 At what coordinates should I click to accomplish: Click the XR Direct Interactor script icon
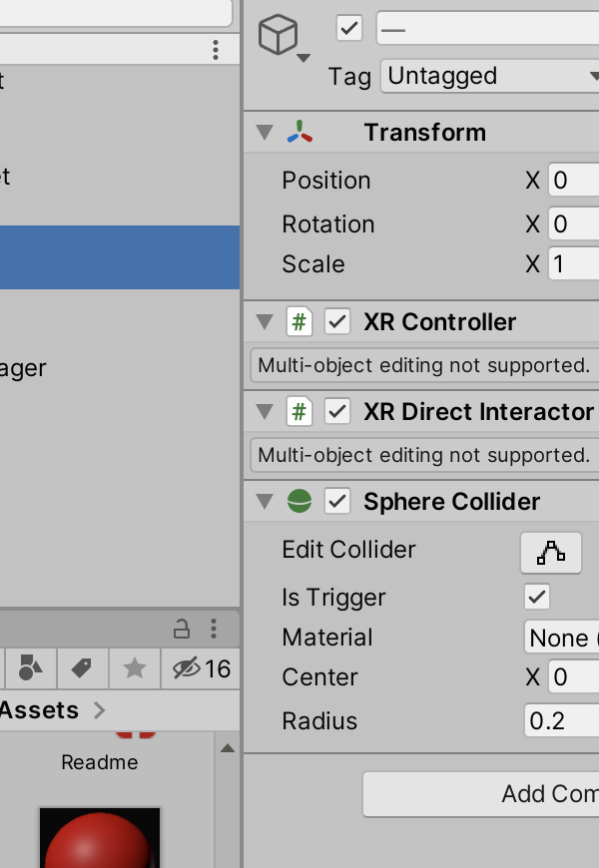point(299,411)
